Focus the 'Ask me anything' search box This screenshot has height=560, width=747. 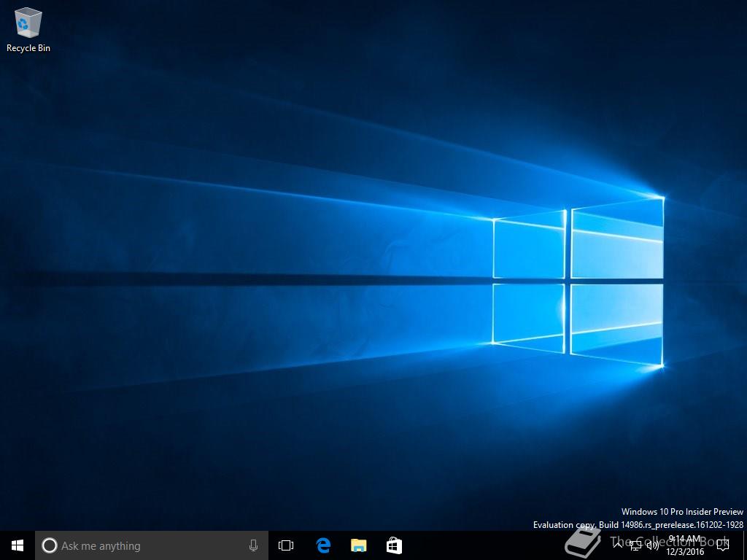152,545
